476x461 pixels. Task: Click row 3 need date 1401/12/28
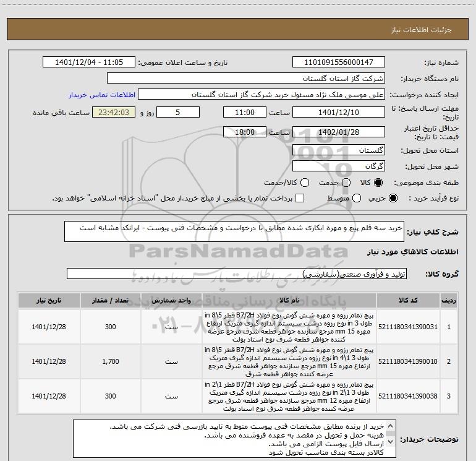point(49,396)
